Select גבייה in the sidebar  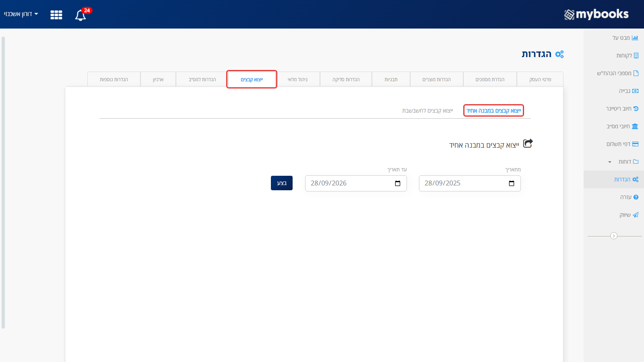point(614,91)
